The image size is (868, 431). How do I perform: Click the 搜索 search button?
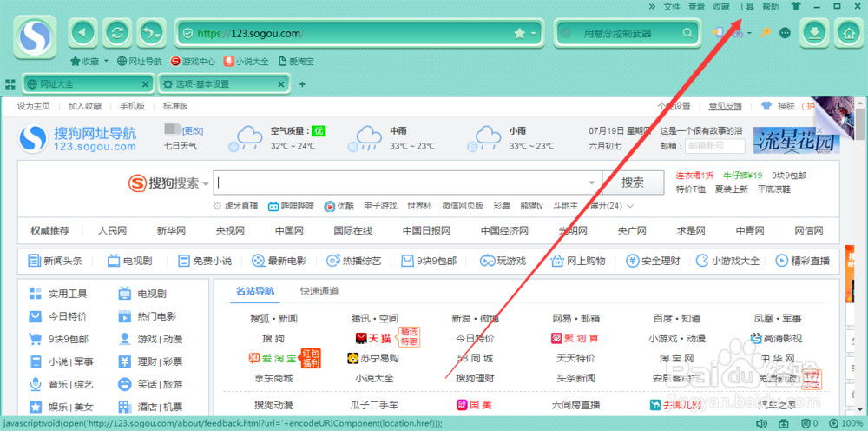pyautogui.click(x=633, y=182)
